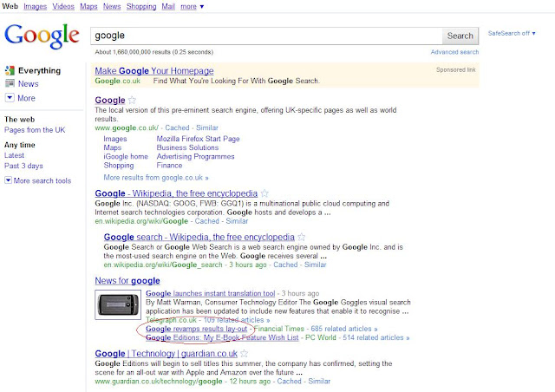Open Shopping in the top navigation
Viewport: 555px width, 392px height.
tap(141, 6)
